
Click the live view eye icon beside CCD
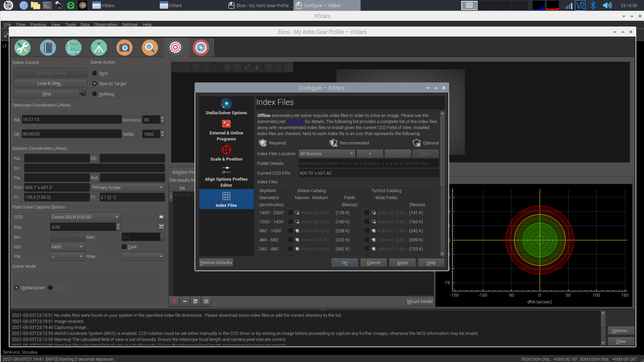tap(161, 217)
